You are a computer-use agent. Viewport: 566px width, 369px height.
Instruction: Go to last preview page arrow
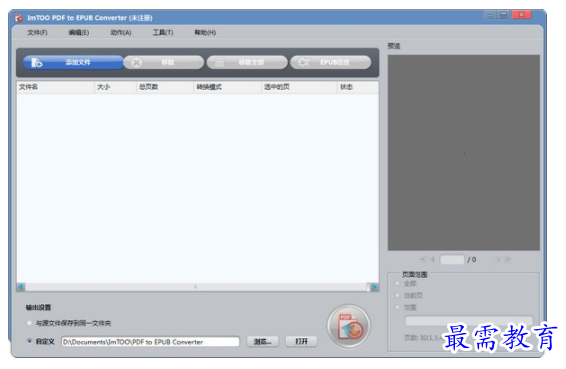tap(508, 259)
